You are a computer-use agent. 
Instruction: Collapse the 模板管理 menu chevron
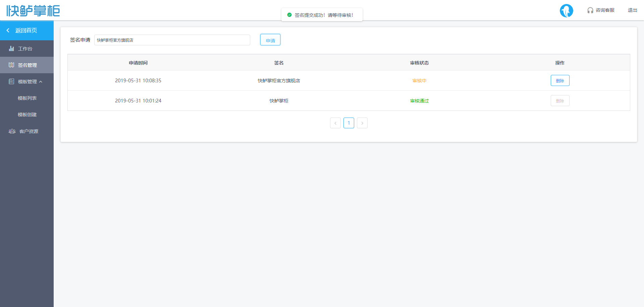pyautogui.click(x=41, y=82)
